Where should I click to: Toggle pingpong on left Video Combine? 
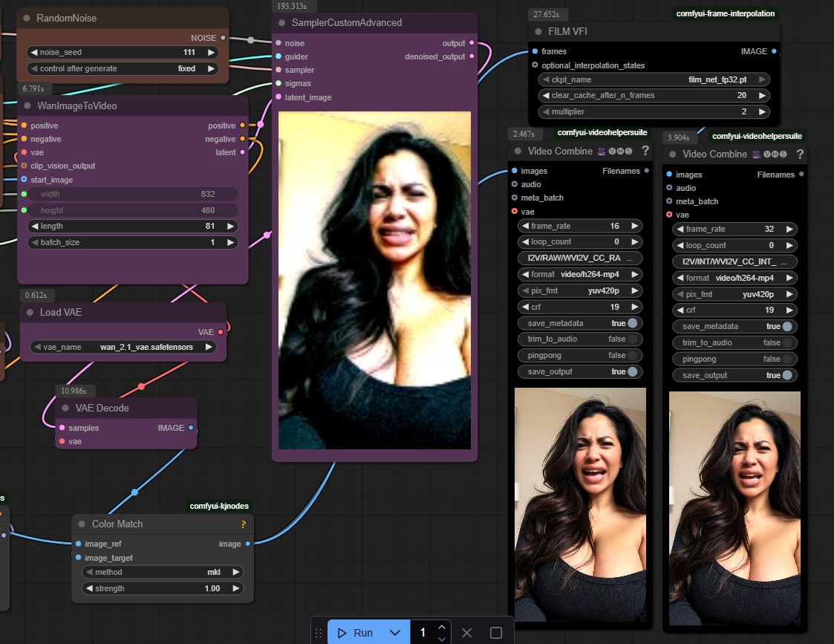pos(580,355)
